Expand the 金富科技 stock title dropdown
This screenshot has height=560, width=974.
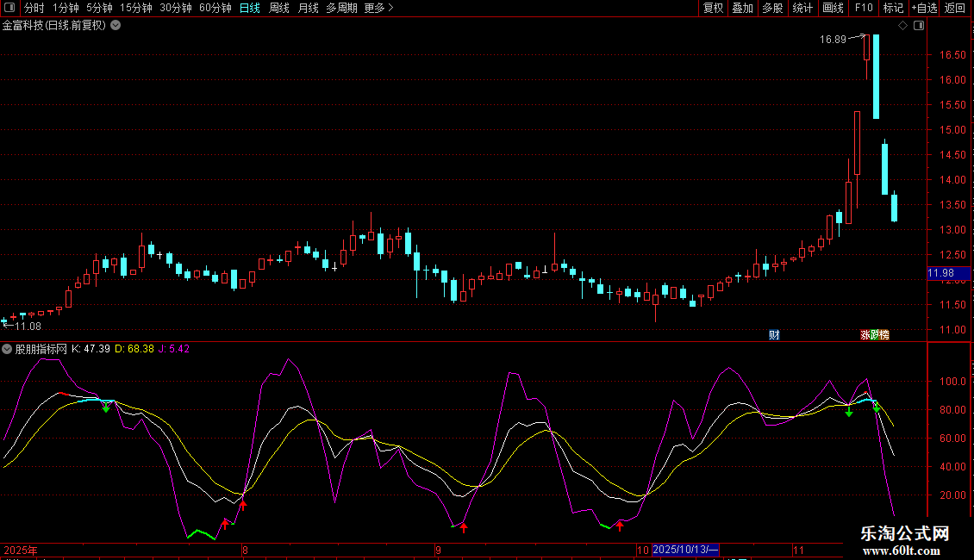click(116, 25)
